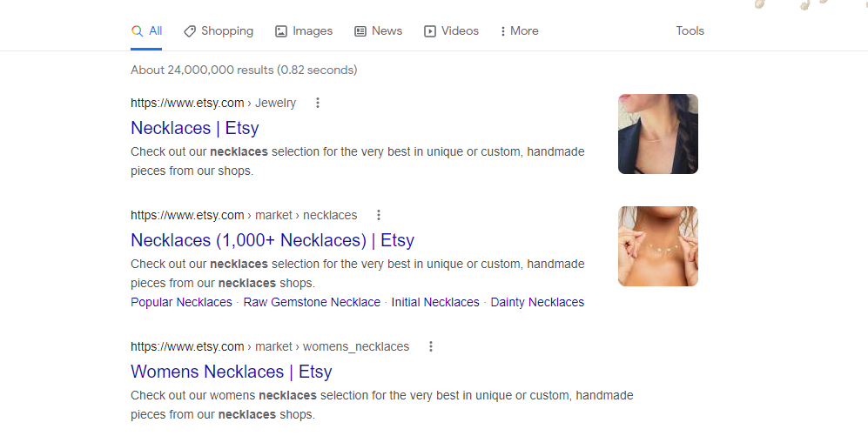Click the News newspaper icon
868x436 pixels.
point(360,31)
